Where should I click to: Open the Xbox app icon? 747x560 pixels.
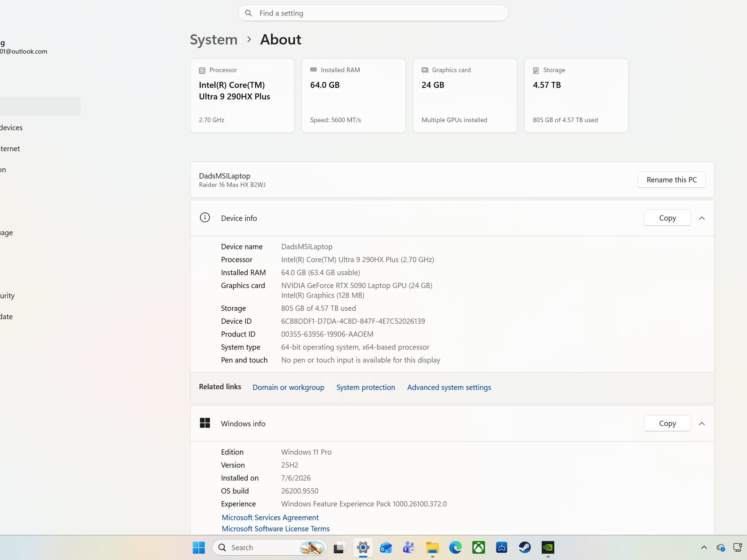pyautogui.click(x=479, y=547)
